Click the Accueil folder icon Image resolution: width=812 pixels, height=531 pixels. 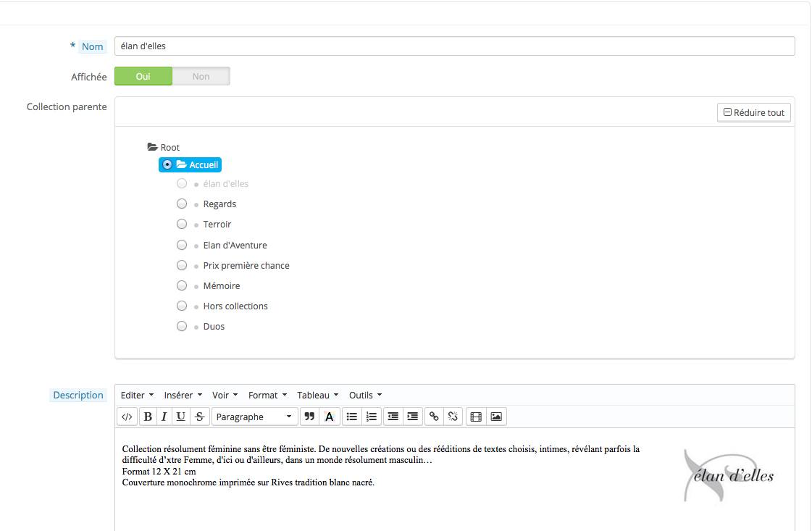tap(181, 164)
